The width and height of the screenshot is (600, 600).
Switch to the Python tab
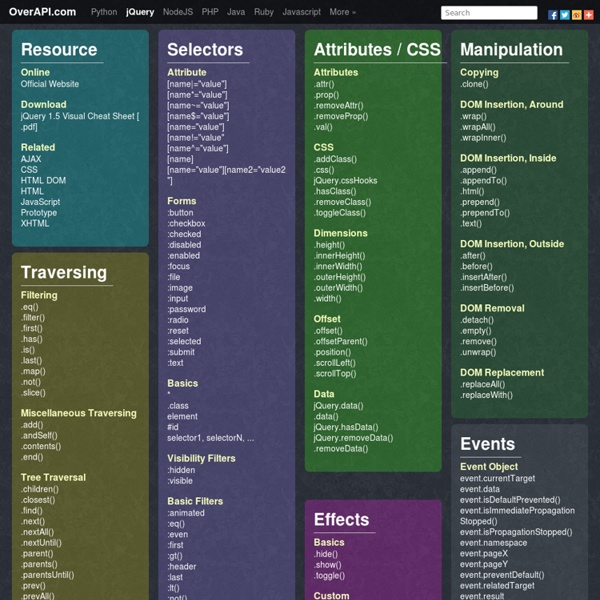click(x=104, y=12)
